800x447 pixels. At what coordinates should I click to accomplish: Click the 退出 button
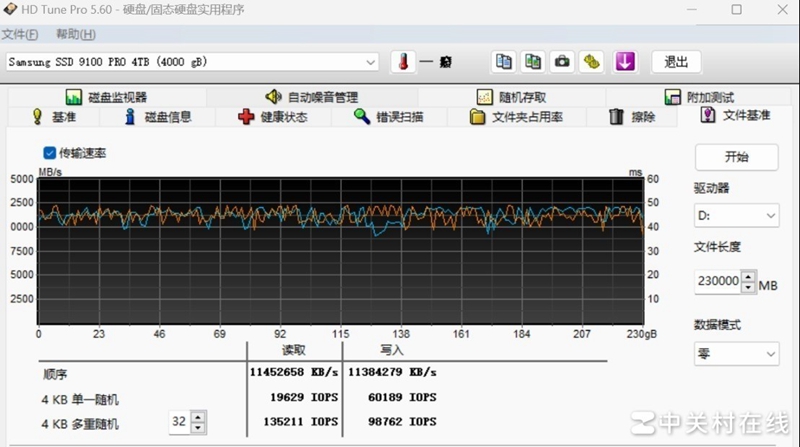(x=676, y=61)
